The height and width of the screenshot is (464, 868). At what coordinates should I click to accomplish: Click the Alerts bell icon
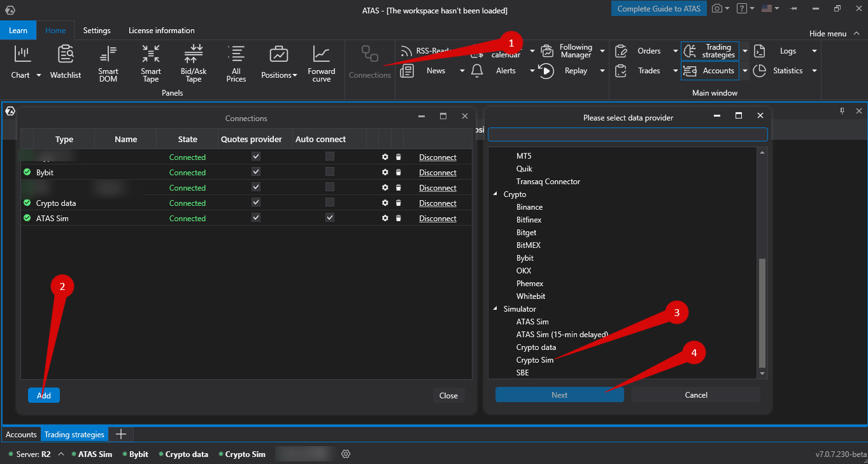477,71
